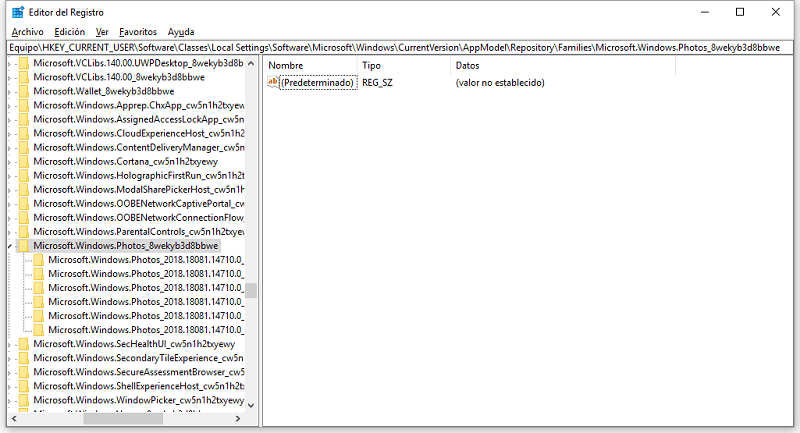Click folder icon of Microsoft.Windows.Apprep.ChxApp
Viewport: 800px width, 433px height.
[23, 105]
